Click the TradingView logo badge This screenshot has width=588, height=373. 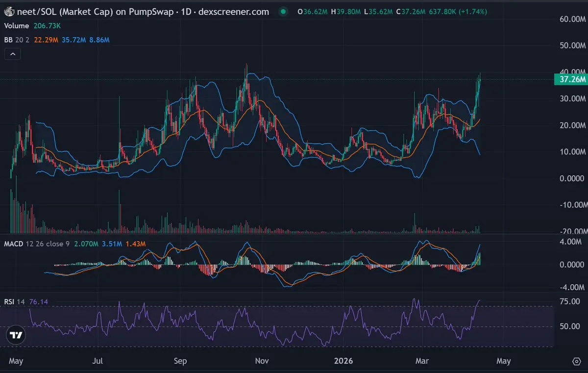click(x=16, y=336)
